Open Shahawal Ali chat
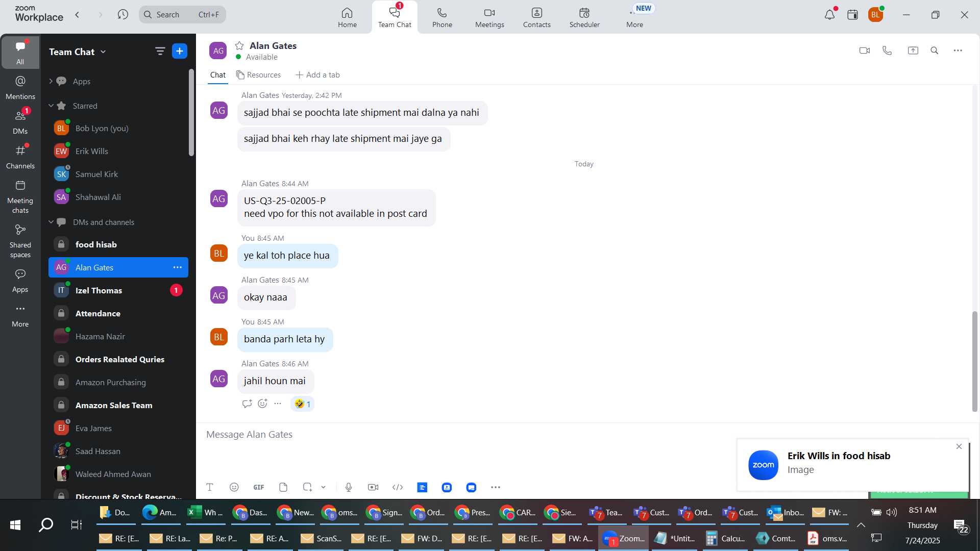 tap(118, 197)
